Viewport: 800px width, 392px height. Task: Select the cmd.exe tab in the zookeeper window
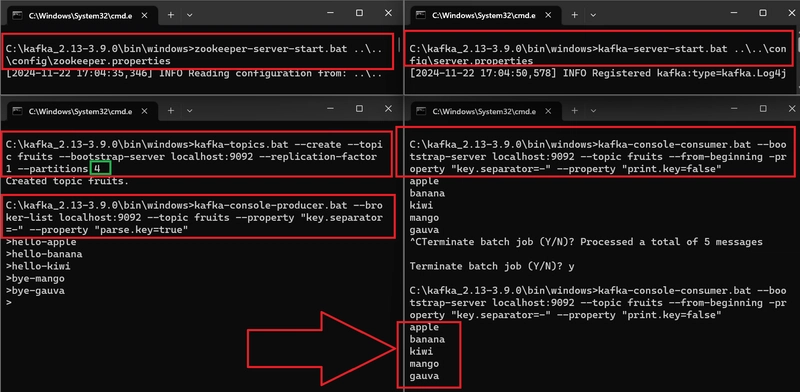[81, 16]
